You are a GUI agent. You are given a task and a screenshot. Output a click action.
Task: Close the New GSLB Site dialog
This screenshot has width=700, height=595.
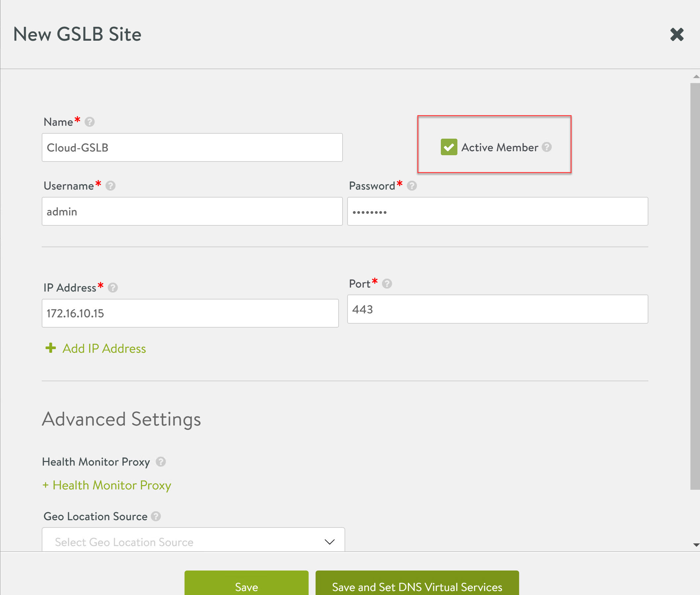pos(677,34)
